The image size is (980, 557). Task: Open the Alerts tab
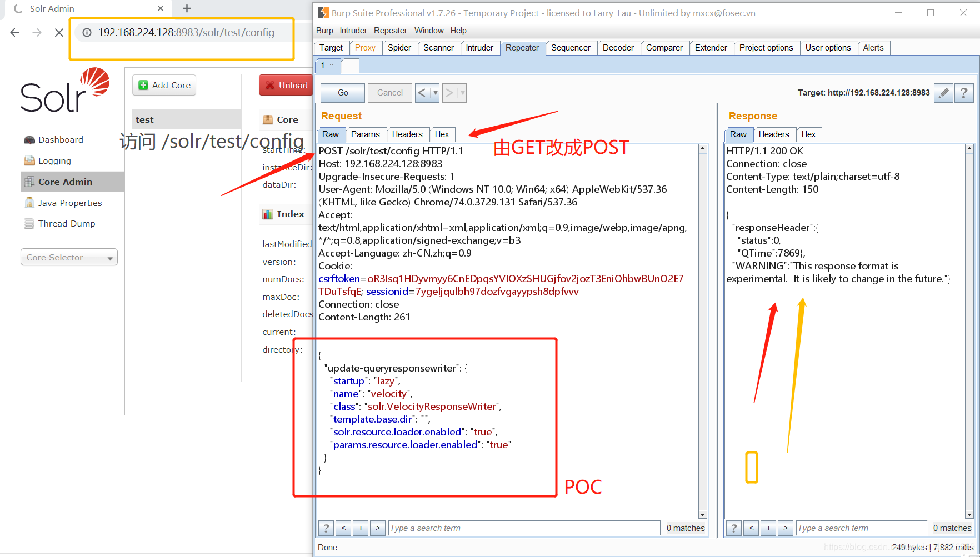click(x=873, y=48)
